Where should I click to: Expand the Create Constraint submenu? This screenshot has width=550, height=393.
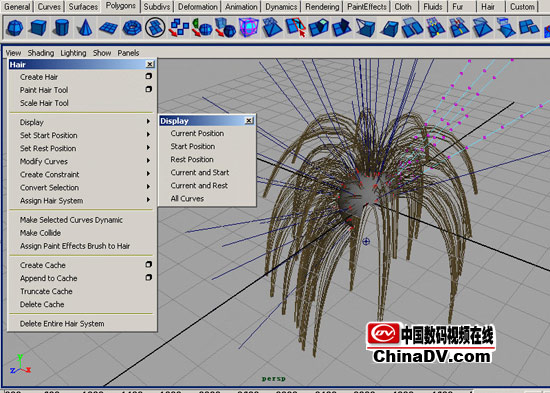click(82, 174)
